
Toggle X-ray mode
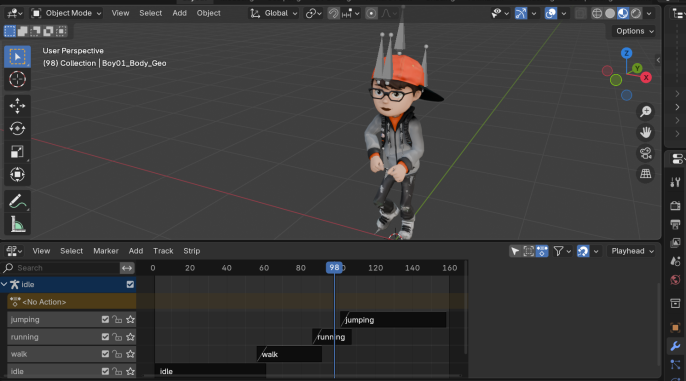(581, 14)
